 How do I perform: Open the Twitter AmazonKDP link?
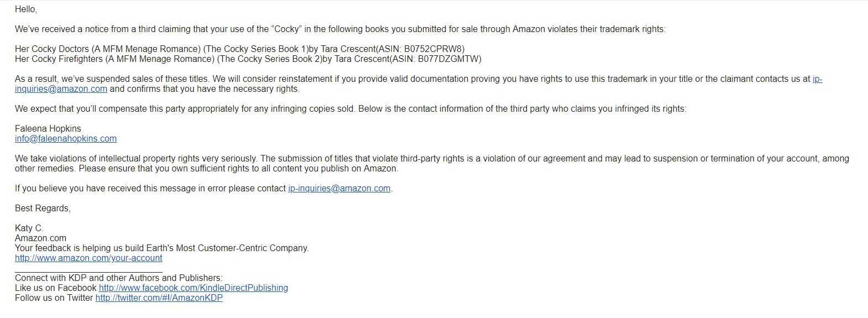click(x=159, y=298)
